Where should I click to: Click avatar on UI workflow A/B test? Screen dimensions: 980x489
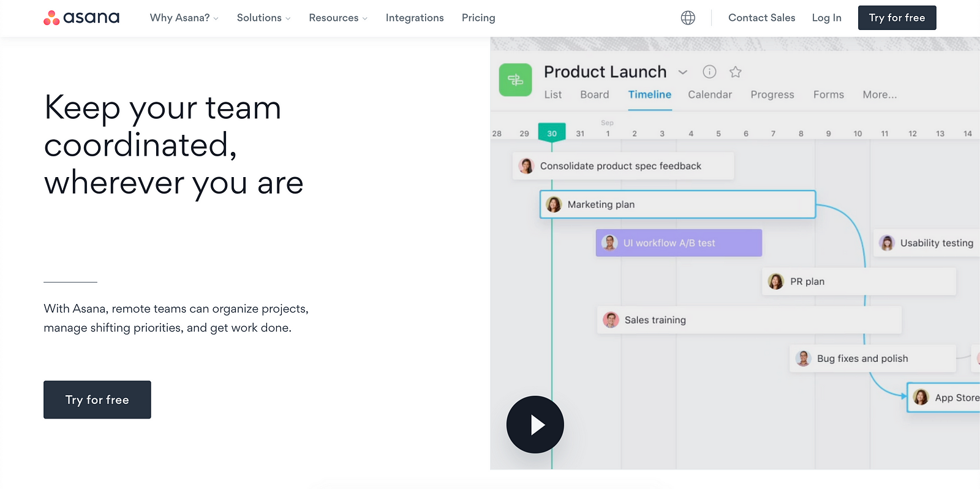coord(609,243)
